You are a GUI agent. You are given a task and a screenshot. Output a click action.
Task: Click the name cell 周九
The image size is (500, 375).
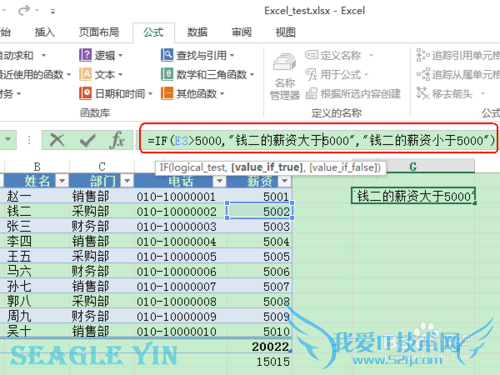pyautogui.click(x=36, y=316)
